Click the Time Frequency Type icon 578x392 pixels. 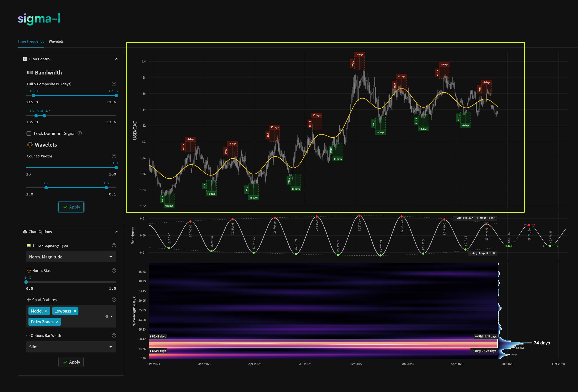click(x=29, y=245)
